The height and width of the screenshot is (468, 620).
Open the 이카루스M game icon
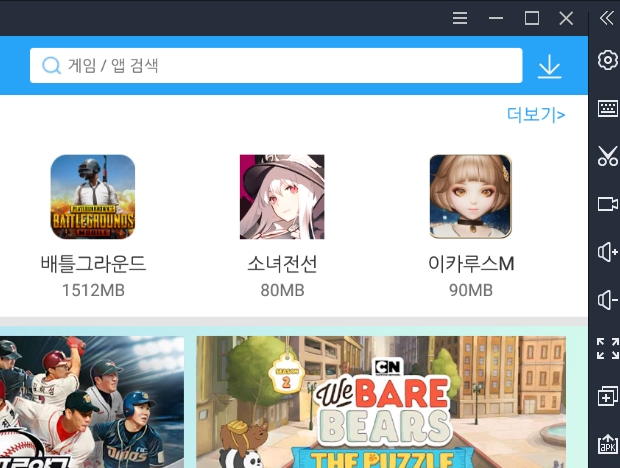(x=471, y=197)
